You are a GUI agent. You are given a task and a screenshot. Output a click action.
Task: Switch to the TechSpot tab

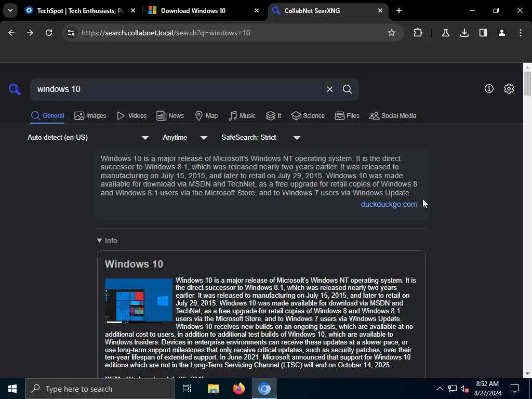click(81, 10)
